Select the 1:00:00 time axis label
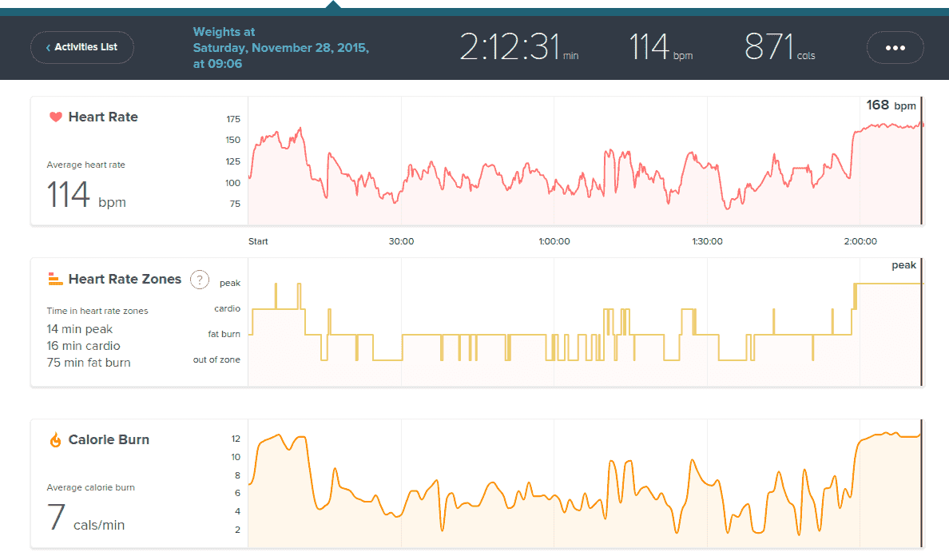 coord(554,241)
